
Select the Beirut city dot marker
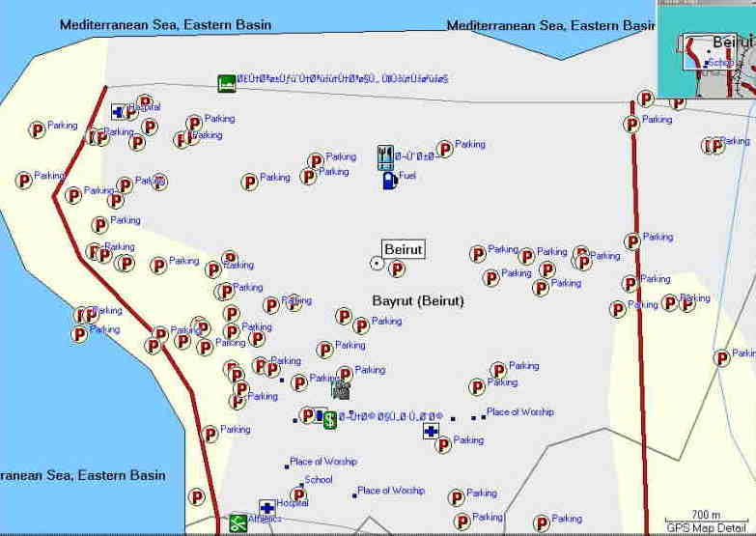point(377,264)
